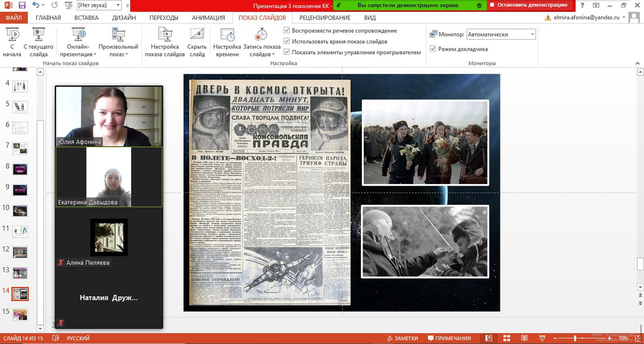Toggle 'Воспроизвести речевое сопровождение' checkbox
Viewport: 644px width, 344px height.
(x=287, y=30)
